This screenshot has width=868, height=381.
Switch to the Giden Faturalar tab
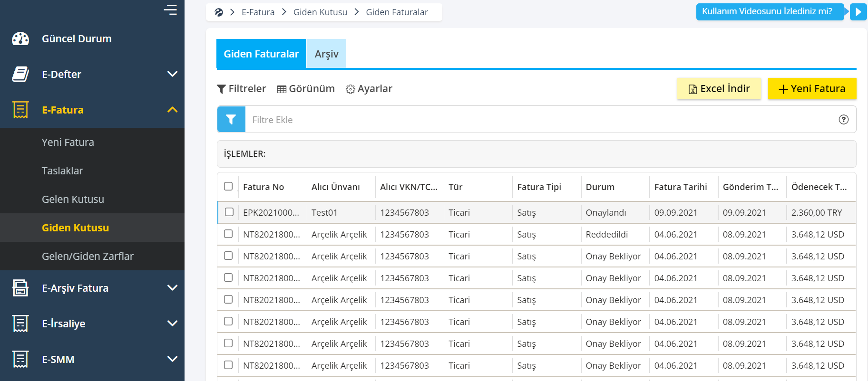tap(261, 54)
